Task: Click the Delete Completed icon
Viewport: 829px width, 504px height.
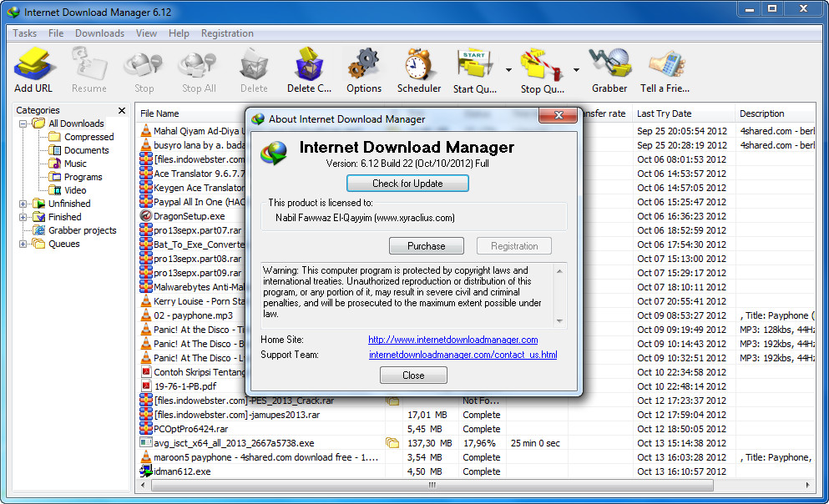Action: tap(309, 67)
